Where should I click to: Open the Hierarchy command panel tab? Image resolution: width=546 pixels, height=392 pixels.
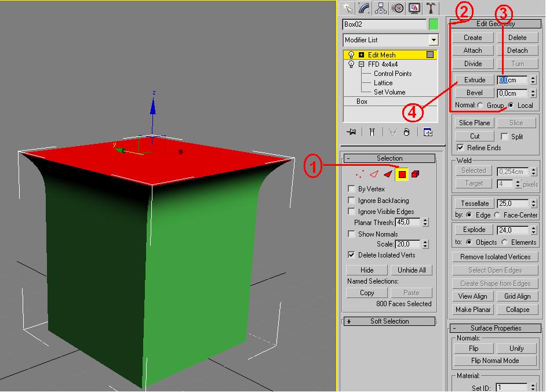point(381,8)
